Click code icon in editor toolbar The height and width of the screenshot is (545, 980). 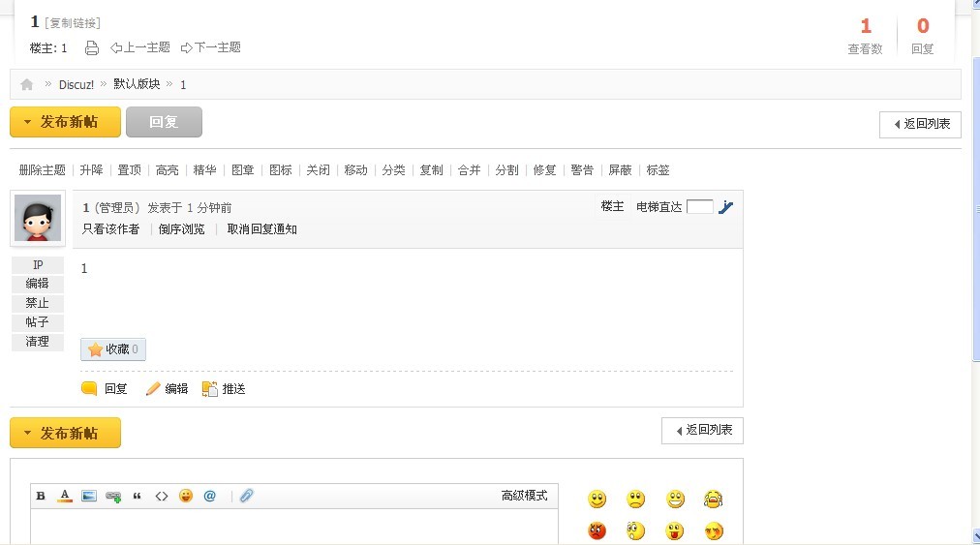[162, 497]
